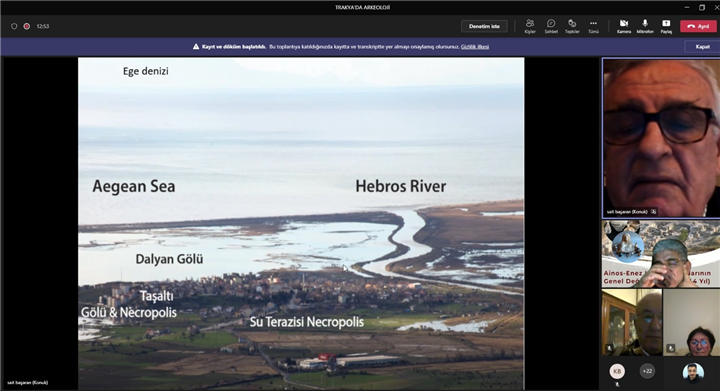Select the Ainos-Enez presentation participant tile

(661, 254)
